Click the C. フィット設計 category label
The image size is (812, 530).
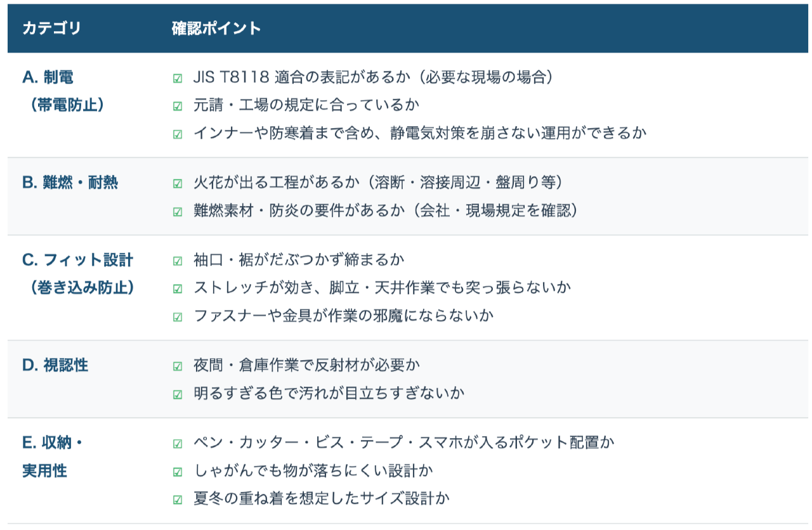[77, 260]
